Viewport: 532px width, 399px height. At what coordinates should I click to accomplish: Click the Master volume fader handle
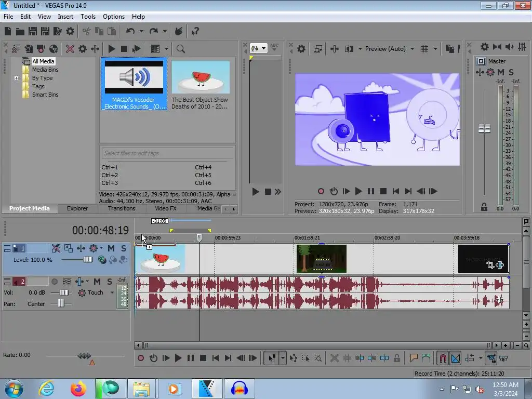coord(484,129)
